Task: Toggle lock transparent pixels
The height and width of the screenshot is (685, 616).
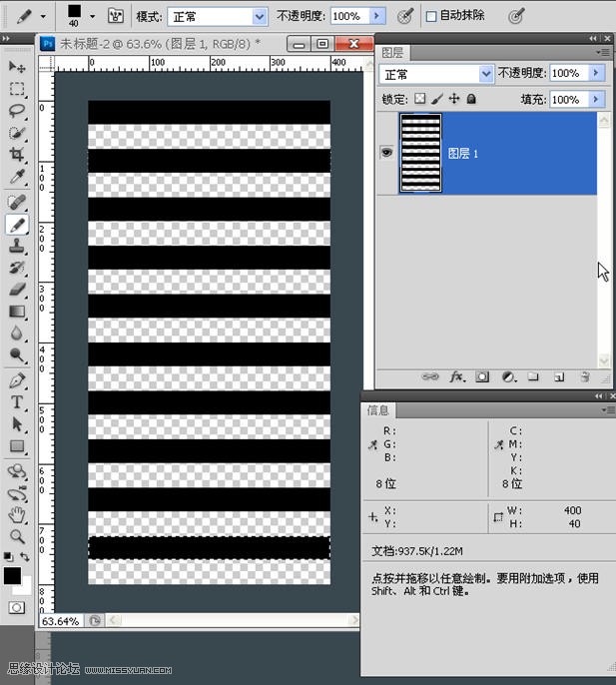Action: [420, 99]
